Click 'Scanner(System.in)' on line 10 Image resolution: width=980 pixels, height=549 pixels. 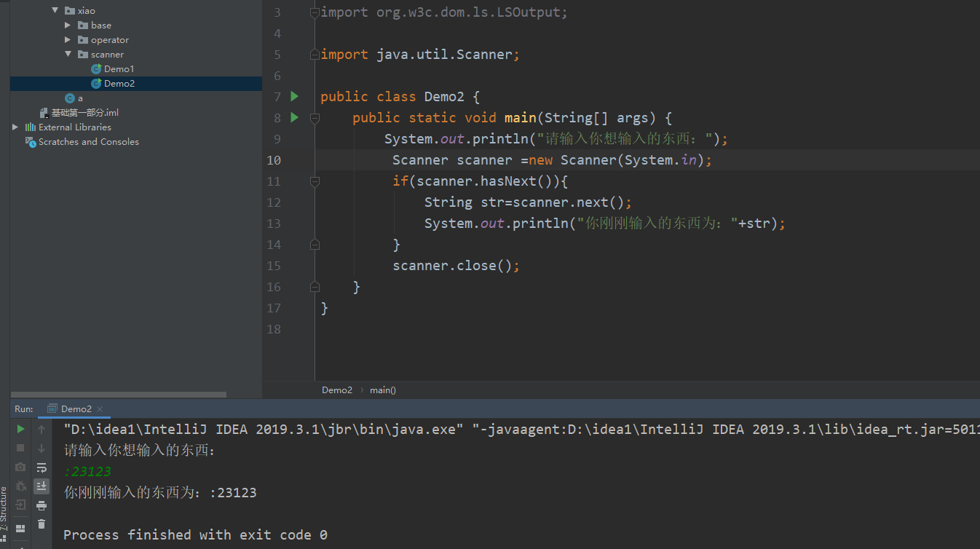(x=632, y=160)
